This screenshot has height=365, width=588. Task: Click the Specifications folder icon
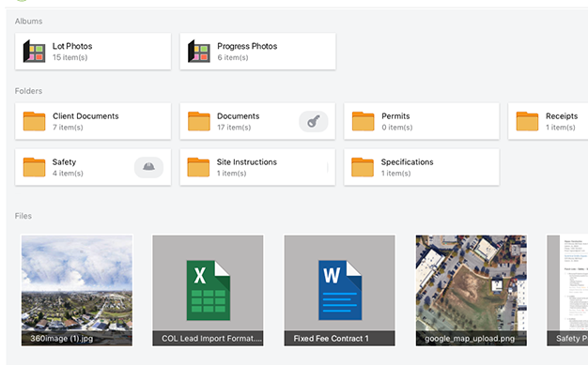363,167
